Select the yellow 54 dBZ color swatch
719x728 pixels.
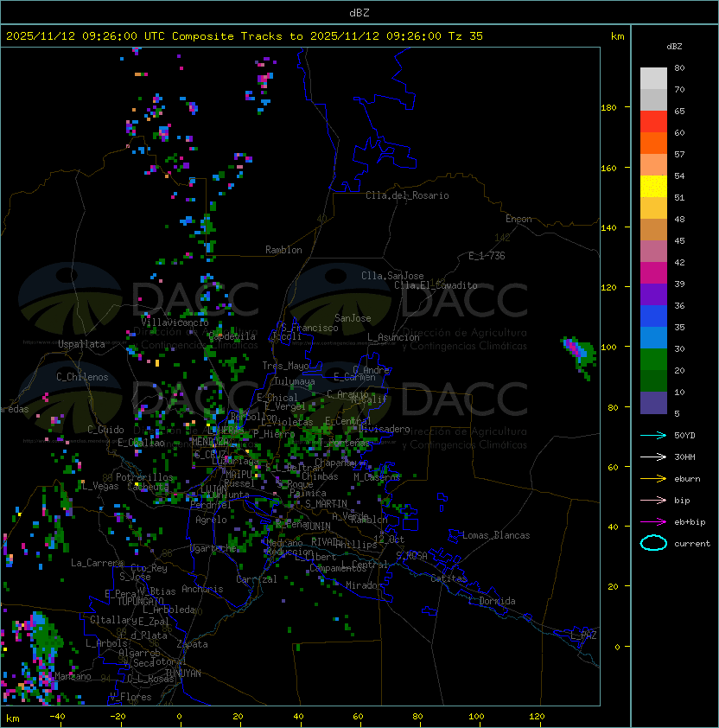point(653,186)
